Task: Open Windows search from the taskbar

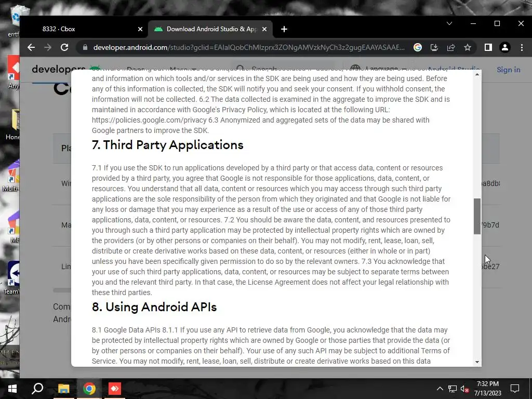Action: coord(37,389)
